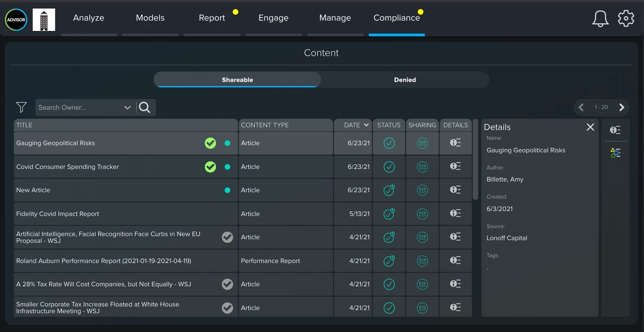Toggle green checkmark on Gauging Geopolitical Risks
Screen dimensions: 644x332
[x=210, y=143]
